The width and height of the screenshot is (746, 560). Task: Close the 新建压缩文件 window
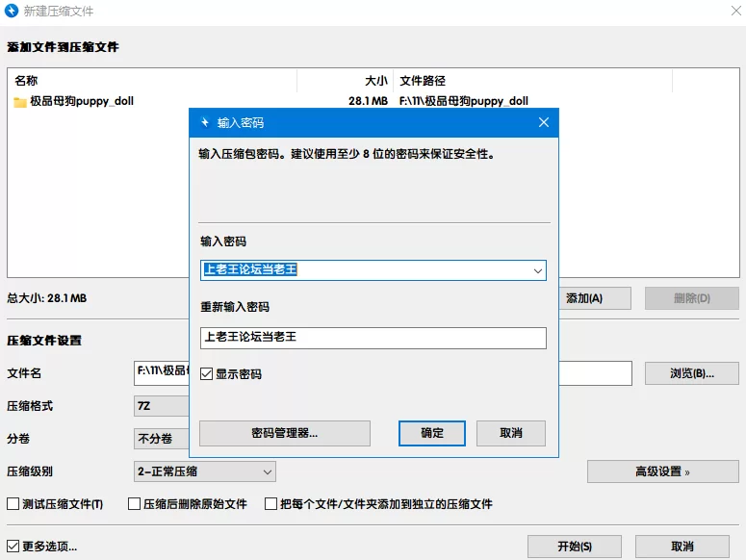click(736, 11)
